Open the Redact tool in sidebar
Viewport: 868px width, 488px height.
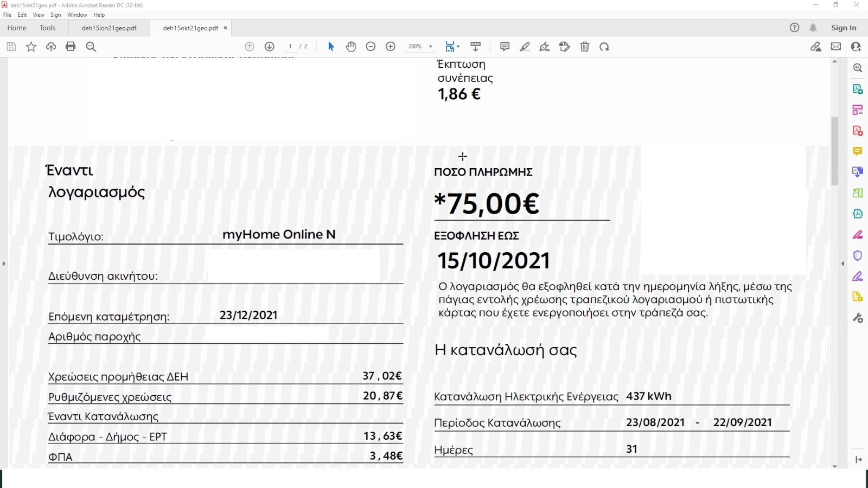(858, 235)
